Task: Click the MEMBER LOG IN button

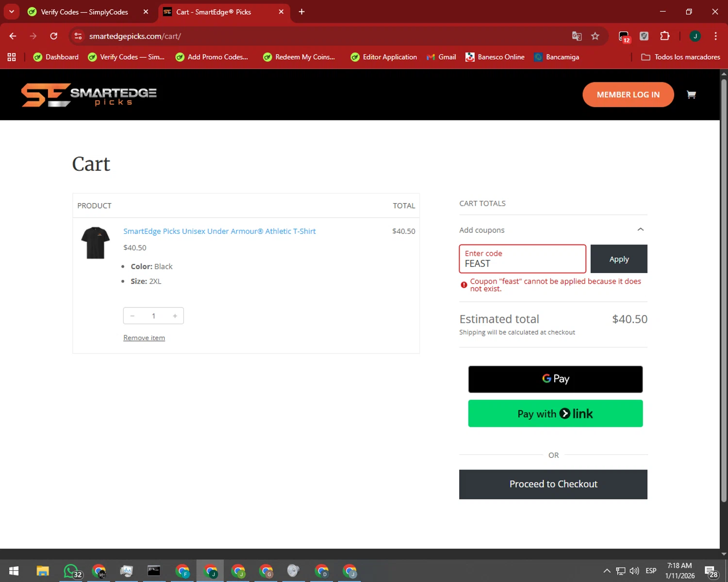Action: pyautogui.click(x=628, y=95)
